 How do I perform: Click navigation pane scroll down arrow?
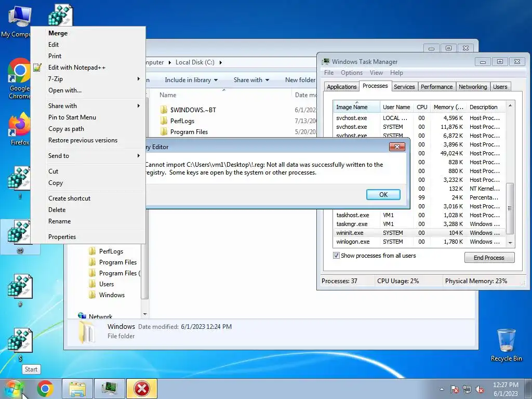145,314
